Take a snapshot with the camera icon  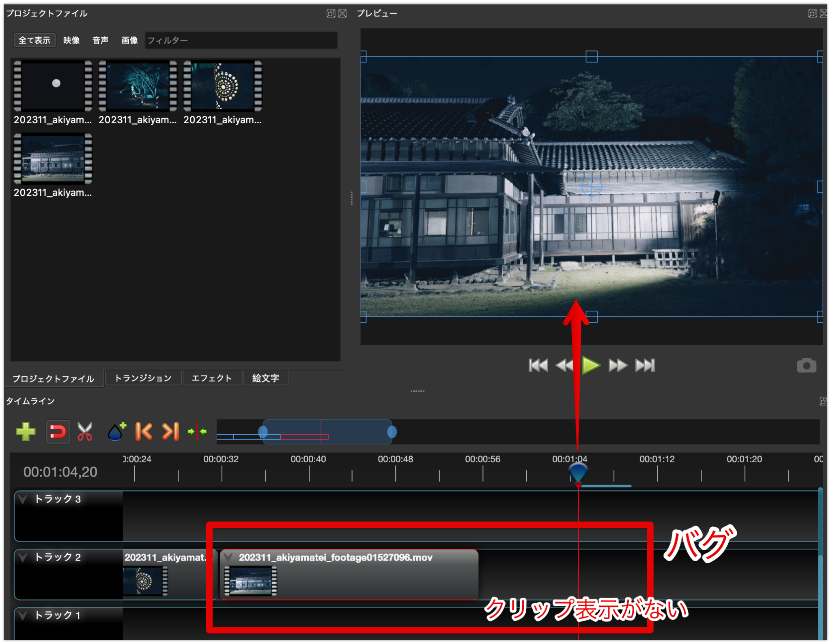tap(807, 365)
